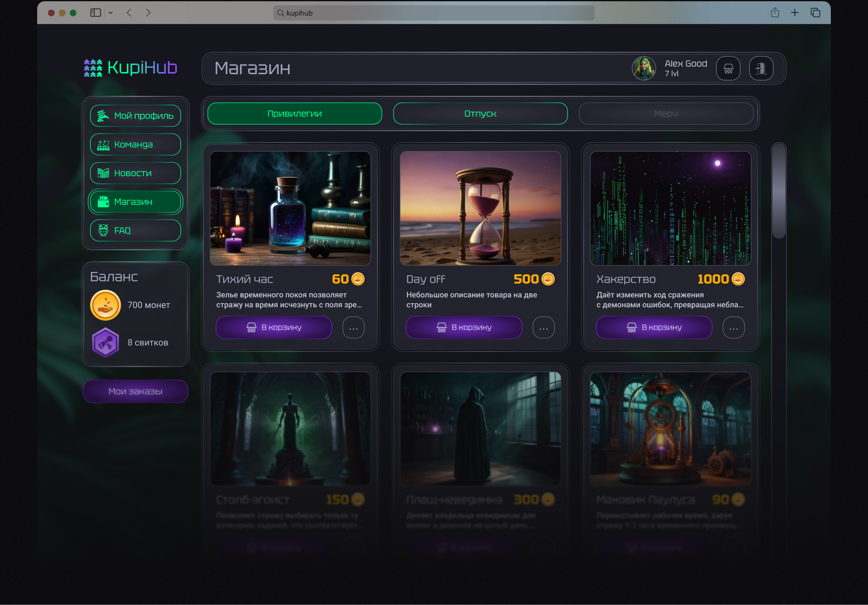868x605 pixels.
Task: Click the logout door icon
Action: 761,68
